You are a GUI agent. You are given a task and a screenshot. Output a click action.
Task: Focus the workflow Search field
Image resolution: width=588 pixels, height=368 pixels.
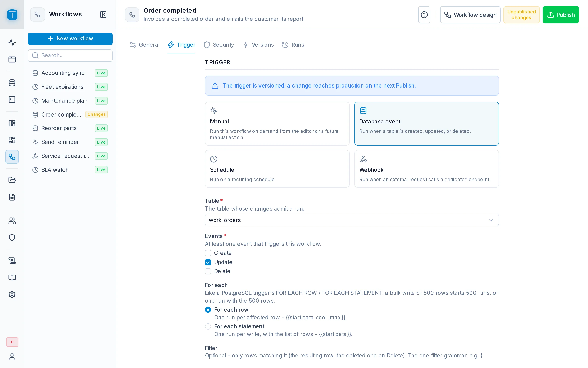[70, 55]
